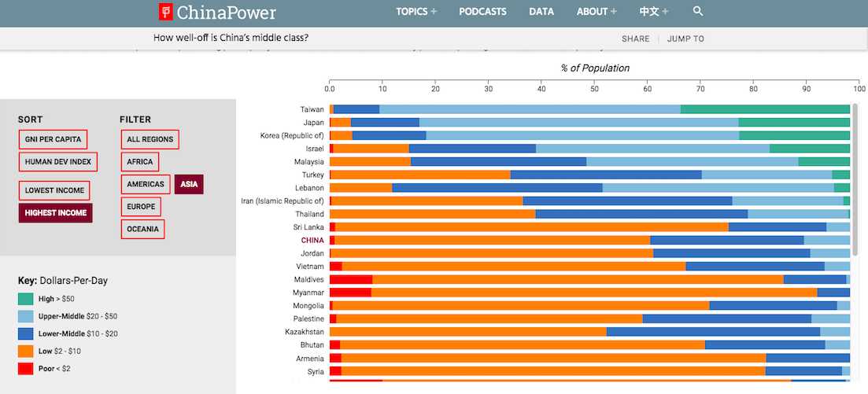Click the SHARE link
The height and width of the screenshot is (394, 868).
(x=636, y=39)
